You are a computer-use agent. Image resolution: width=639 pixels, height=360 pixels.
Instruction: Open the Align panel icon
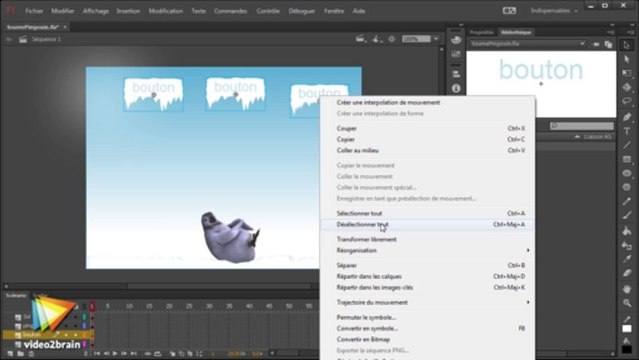tap(456, 74)
